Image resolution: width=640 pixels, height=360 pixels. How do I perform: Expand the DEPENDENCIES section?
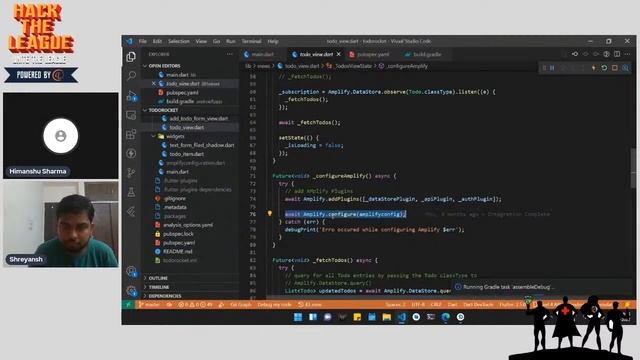coord(165,296)
